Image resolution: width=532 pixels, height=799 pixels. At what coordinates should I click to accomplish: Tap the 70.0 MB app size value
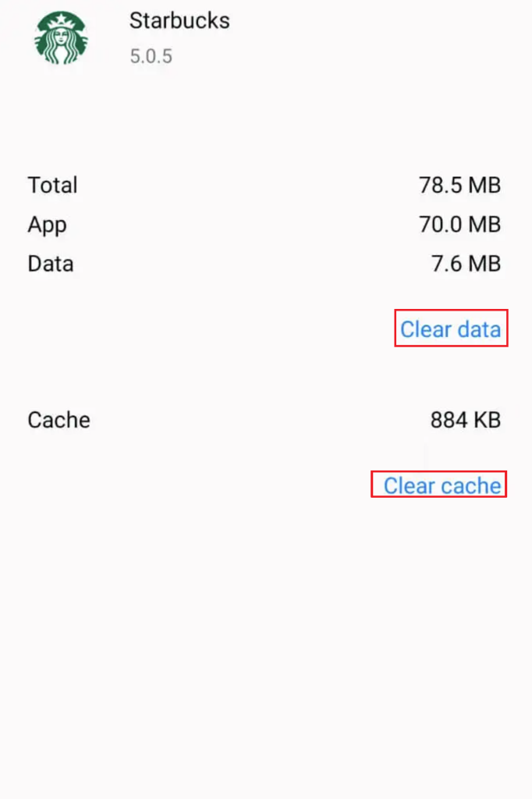461,225
